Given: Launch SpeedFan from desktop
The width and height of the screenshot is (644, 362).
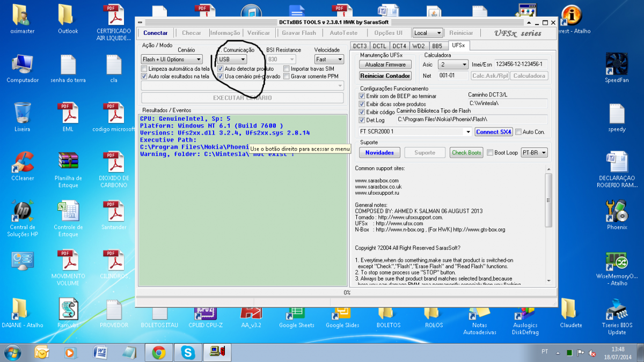Looking at the screenshot, I should (x=617, y=68).
